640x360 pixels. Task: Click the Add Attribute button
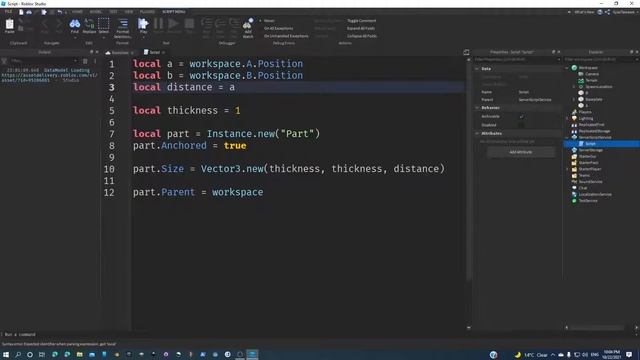click(x=521, y=152)
